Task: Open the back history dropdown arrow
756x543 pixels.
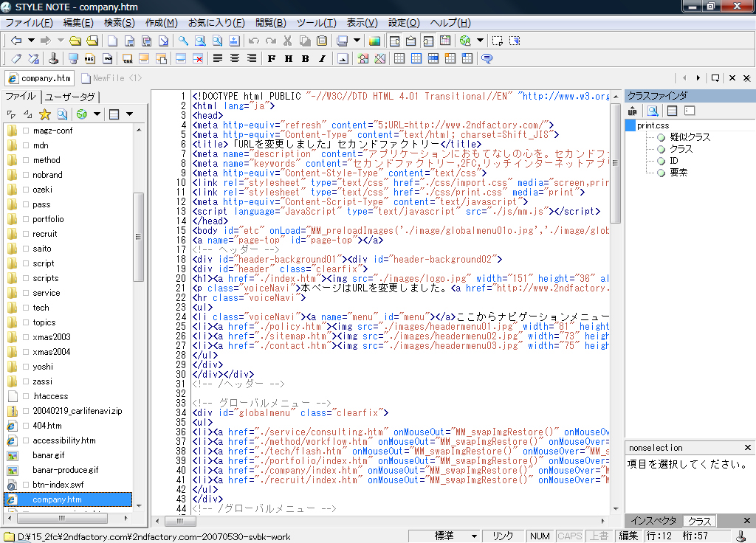Action: pos(31,41)
